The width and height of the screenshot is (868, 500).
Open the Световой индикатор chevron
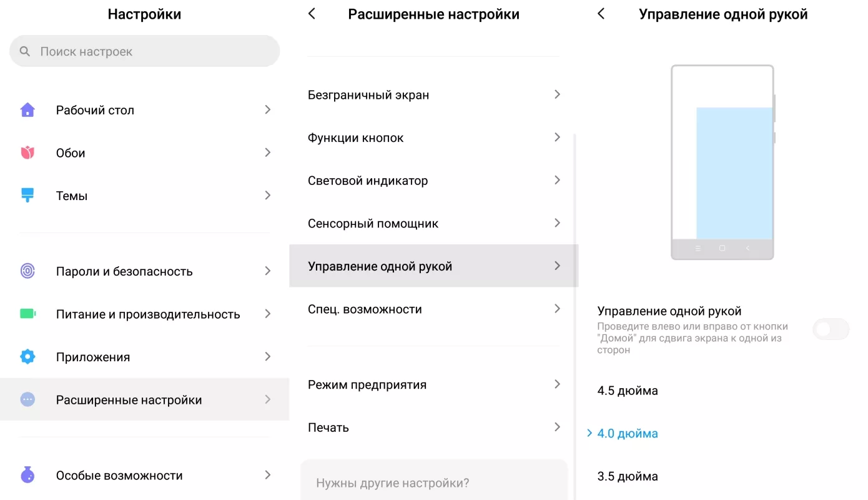[x=558, y=180]
